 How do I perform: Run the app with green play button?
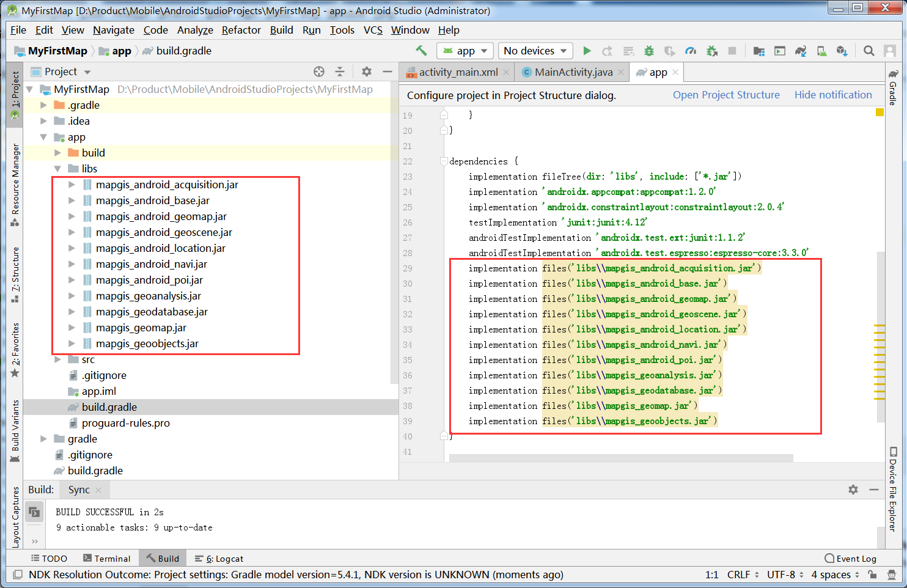point(587,51)
